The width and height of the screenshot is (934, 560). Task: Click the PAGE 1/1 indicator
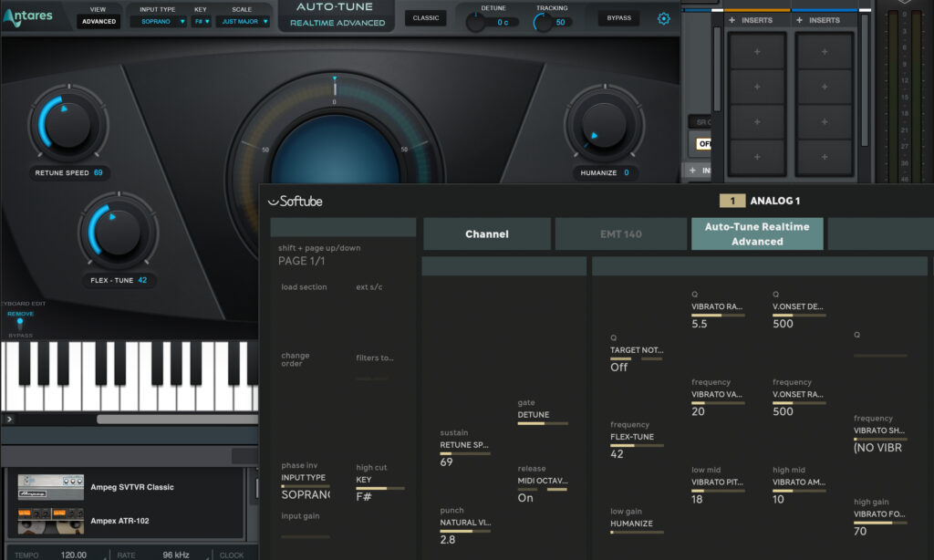(x=301, y=261)
